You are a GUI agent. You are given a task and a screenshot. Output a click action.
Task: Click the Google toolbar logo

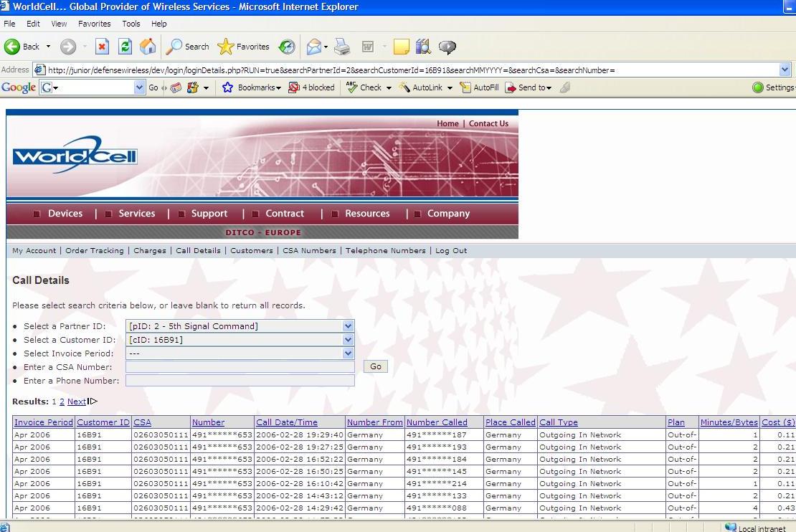[x=18, y=87]
